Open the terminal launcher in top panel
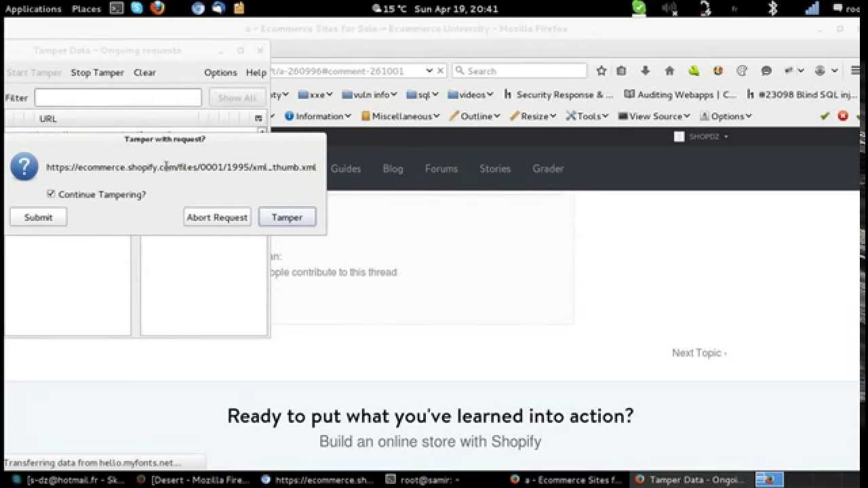The image size is (868, 488). (117, 9)
